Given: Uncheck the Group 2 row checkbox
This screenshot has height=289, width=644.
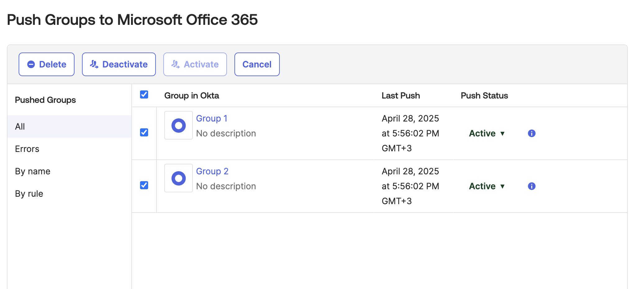Looking at the screenshot, I should coord(144,185).
